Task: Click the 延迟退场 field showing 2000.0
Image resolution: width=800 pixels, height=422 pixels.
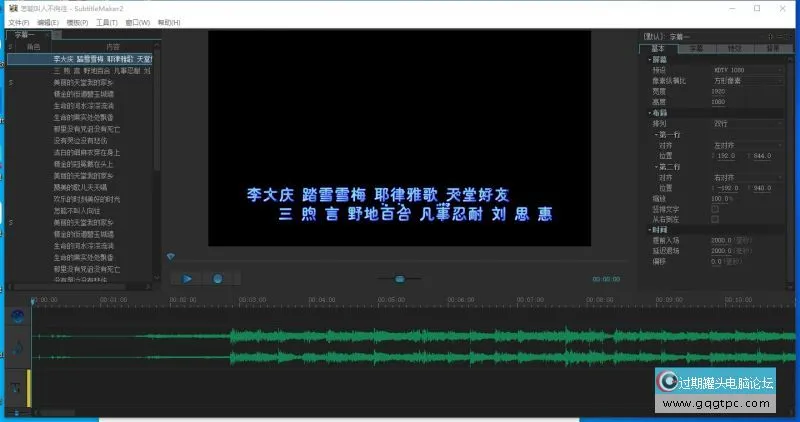Action: point(721,251)
